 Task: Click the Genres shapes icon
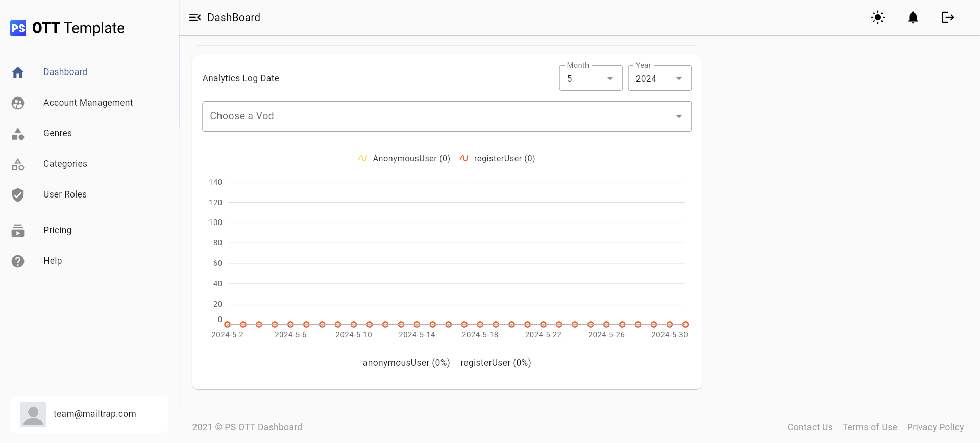point(18,134)
